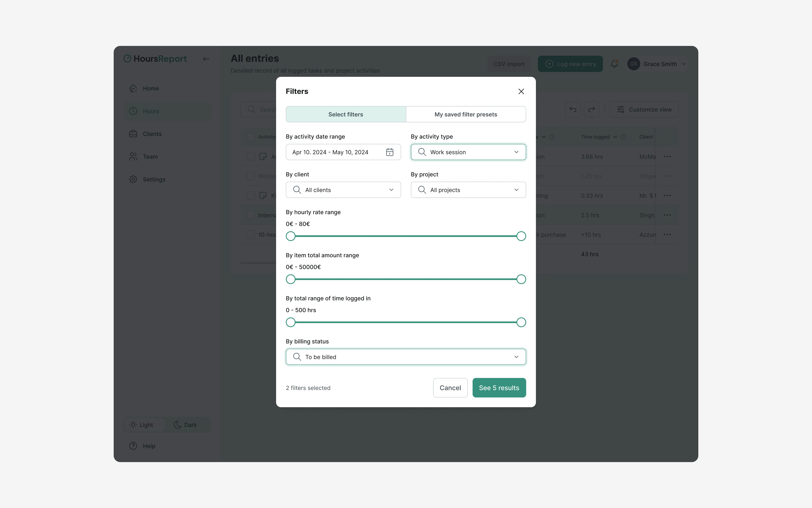812x508 pixels.
Task: Click the Settings gear icon
Action: click(133, 179)
